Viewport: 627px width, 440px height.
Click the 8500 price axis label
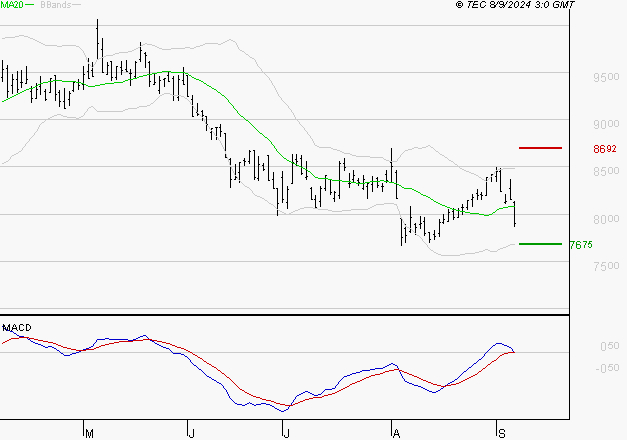(606, 172)
